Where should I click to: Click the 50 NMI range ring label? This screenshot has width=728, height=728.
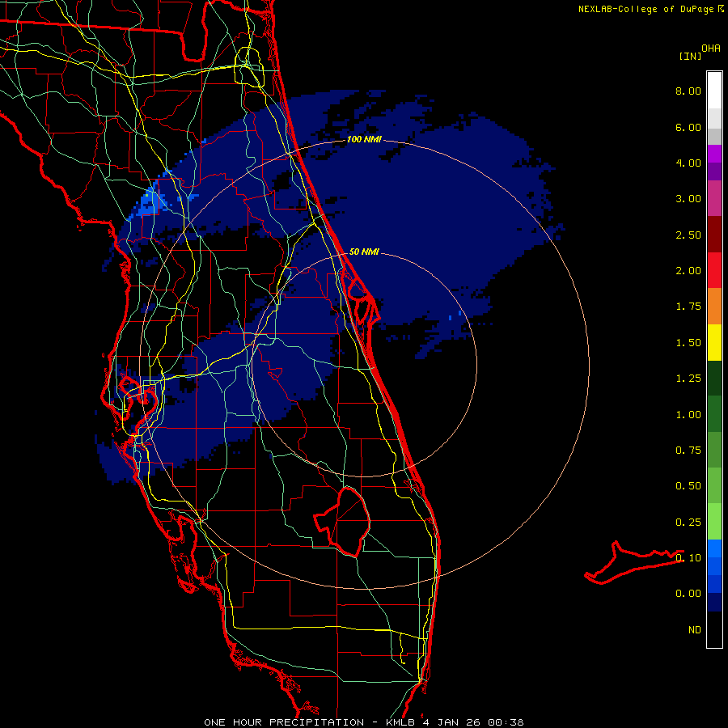tap(364, 252)
